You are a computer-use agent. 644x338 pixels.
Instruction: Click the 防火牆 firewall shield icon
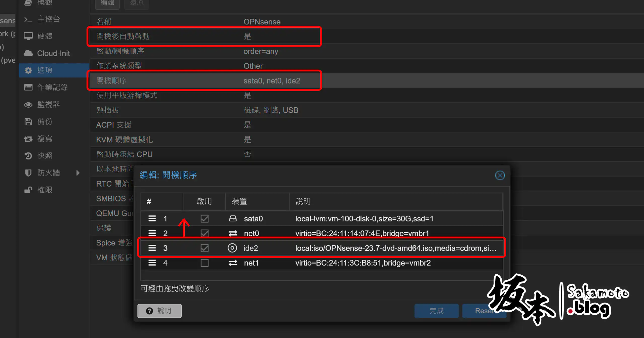28,173
